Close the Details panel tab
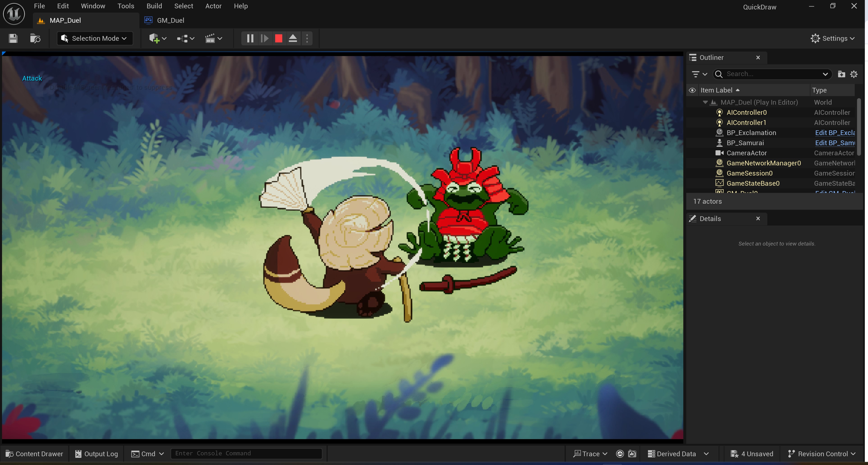Screen dimensions: 868x465 (758, 219)
